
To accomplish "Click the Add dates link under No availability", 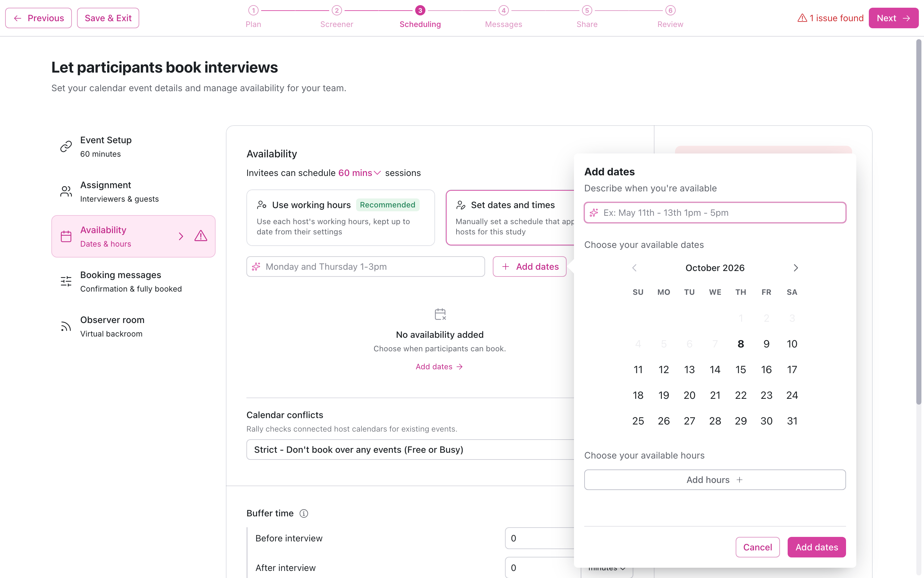I will pos(440,367).
